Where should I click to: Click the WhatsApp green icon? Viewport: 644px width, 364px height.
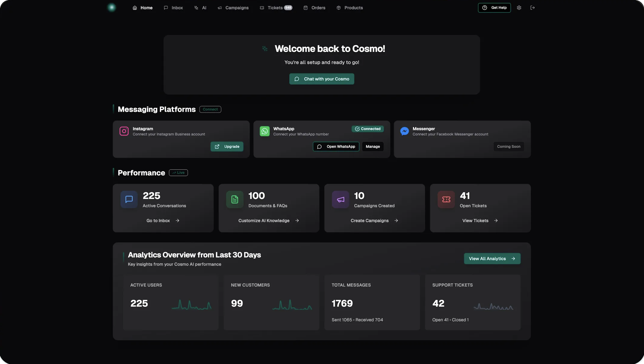[265, 131]
